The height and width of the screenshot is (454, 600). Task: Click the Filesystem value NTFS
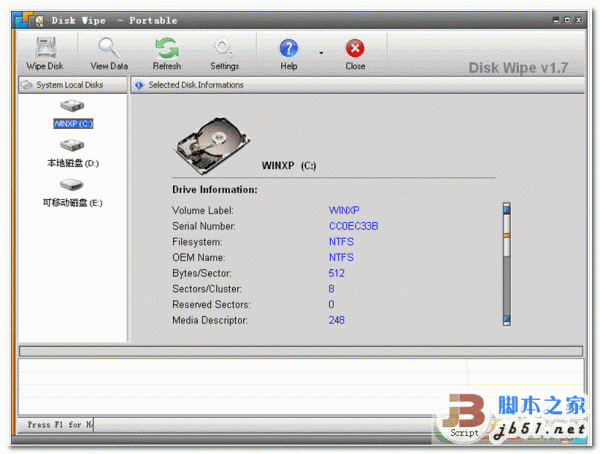tap(341, 242)
